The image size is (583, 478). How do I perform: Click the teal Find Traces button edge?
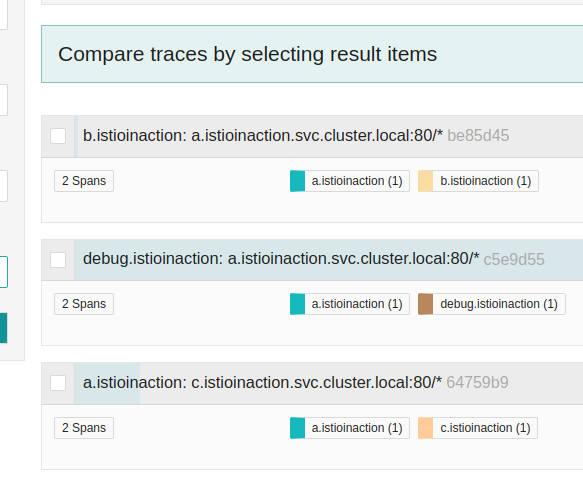point(3,328)
